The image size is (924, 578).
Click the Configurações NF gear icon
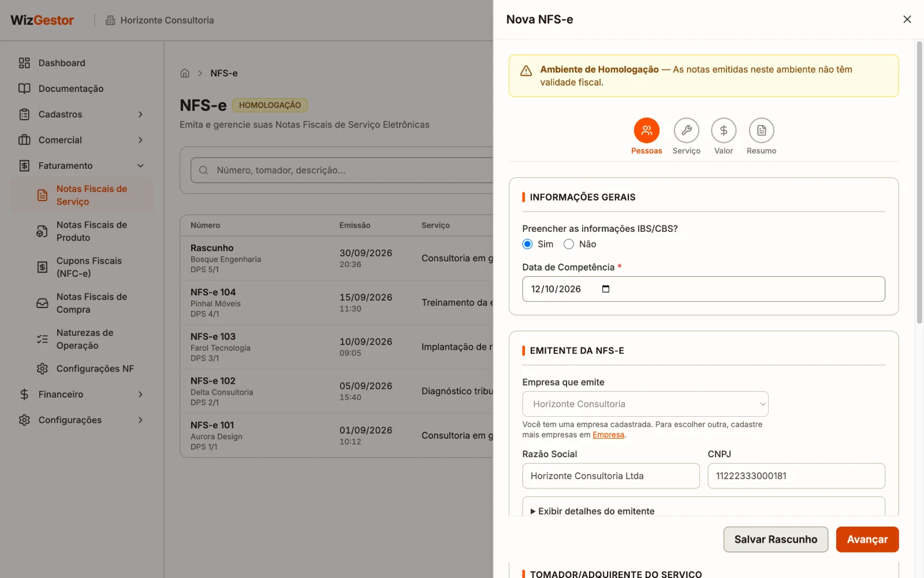(x=42, y=369)
